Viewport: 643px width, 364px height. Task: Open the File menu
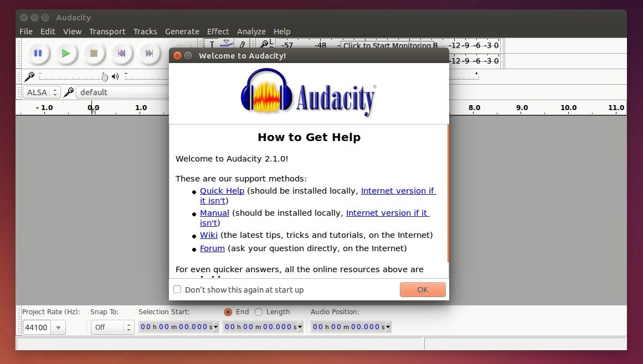(26, 32)
